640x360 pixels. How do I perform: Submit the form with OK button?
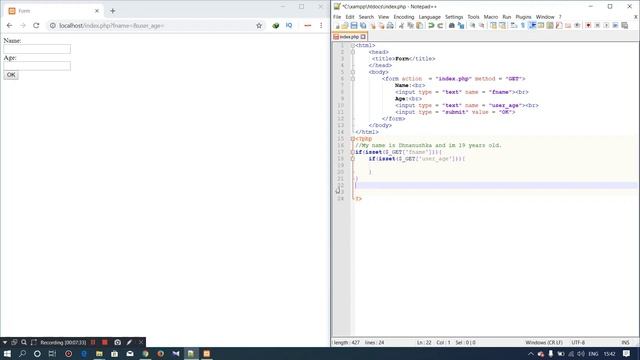(x=11, y=75)
